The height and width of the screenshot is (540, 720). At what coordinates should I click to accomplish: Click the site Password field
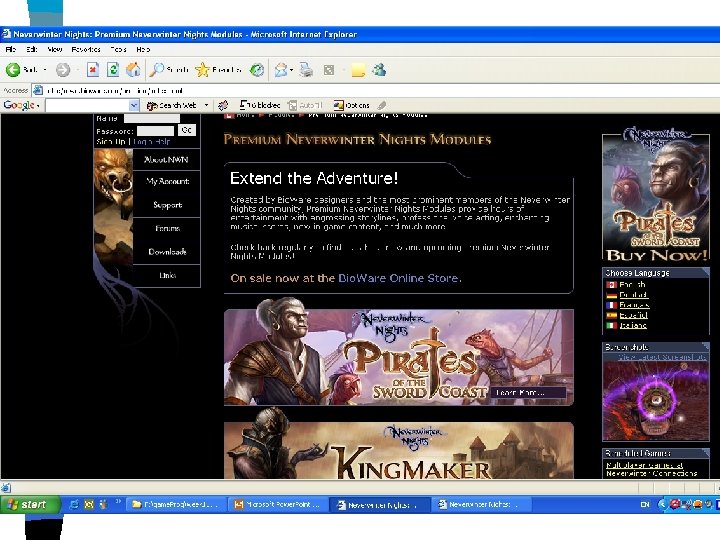[x=155, y=131]
